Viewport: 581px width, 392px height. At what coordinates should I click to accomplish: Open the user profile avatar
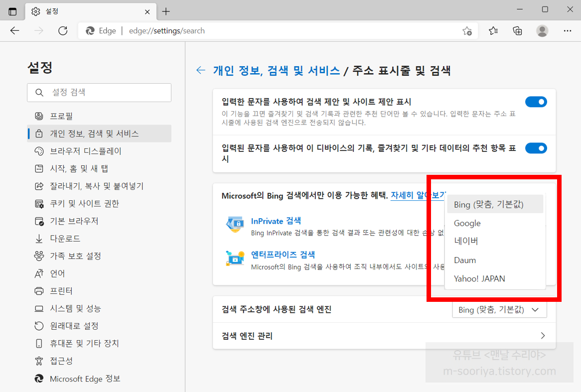point(542,31)
